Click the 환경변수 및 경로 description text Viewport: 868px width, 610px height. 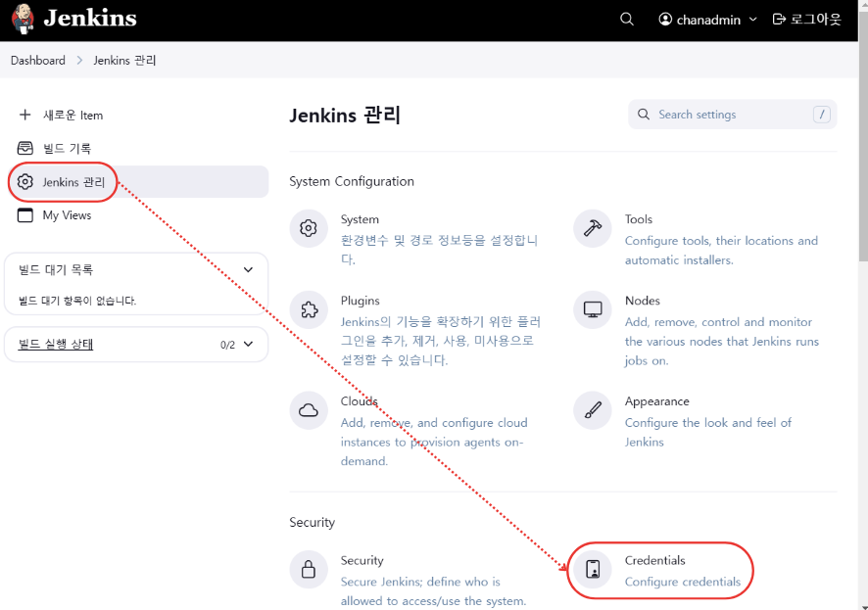[439, 250]
